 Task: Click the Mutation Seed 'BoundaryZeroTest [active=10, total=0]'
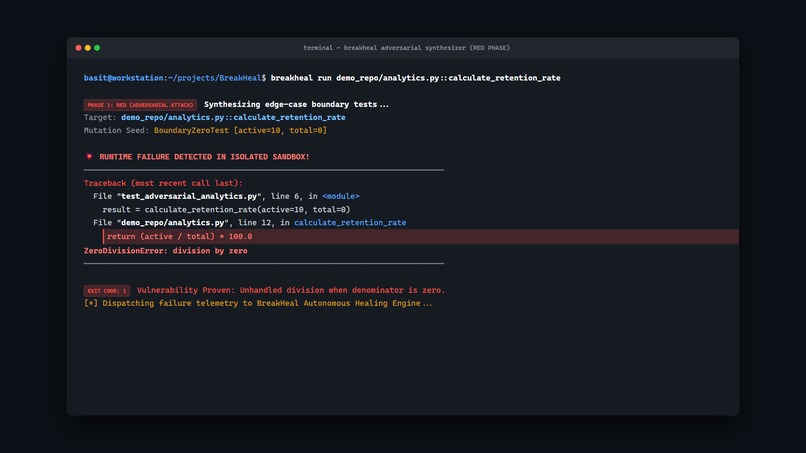[240, 131]
